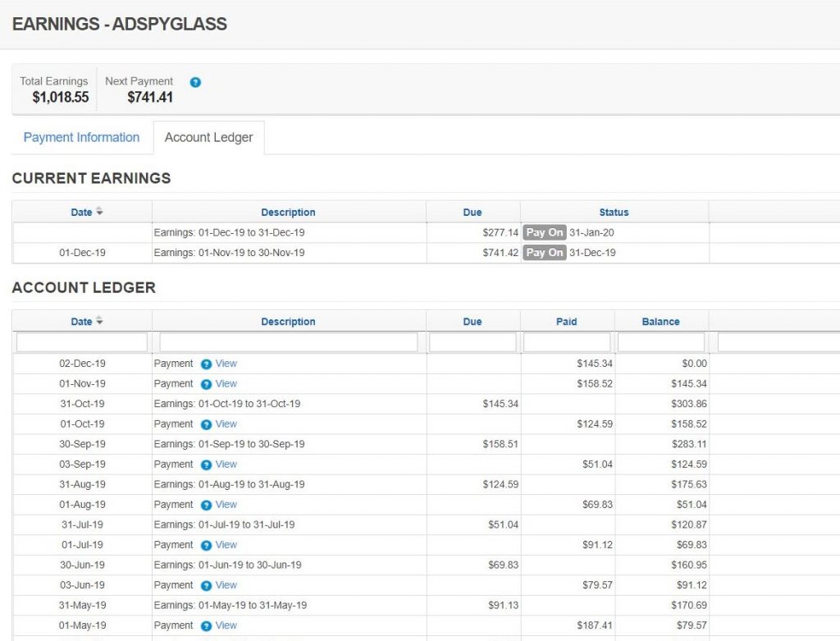Image resolution: width=840 pixels, height=641 pixels.
Task: Select due amount $277.14
Action: [x=500, y=232]
